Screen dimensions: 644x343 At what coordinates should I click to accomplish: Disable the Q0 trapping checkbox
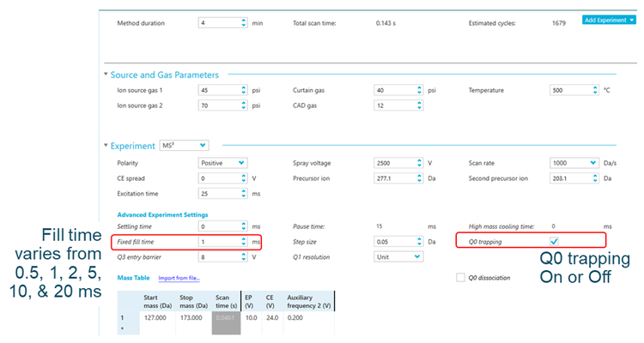point(554,241)
